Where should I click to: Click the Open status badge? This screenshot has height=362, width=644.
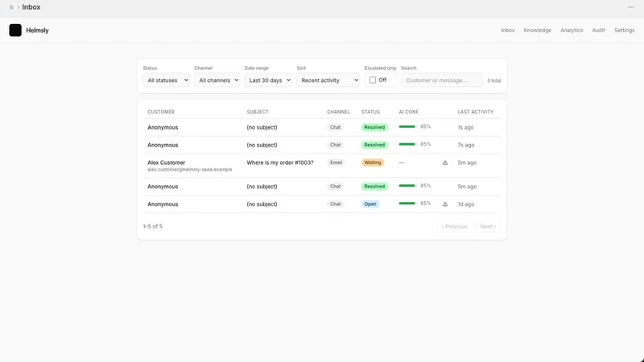tap(370, 204)
